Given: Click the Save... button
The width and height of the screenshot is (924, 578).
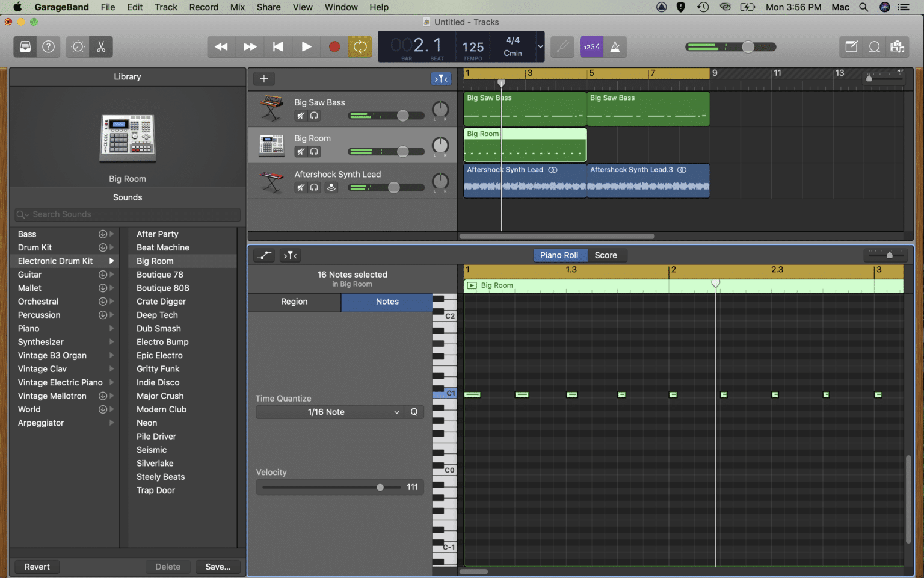Looking at the screenshot, I should click(218, 567).
